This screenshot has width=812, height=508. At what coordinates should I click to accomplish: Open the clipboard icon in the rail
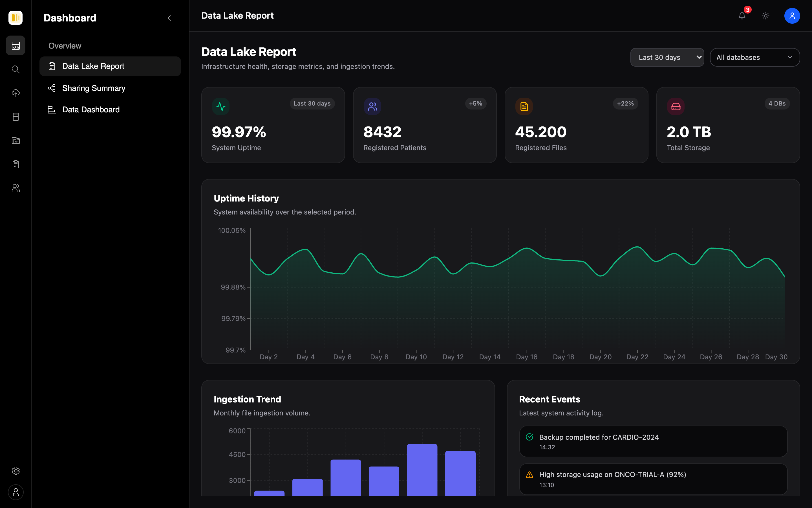pyautogui.click(x=16, y=164)
